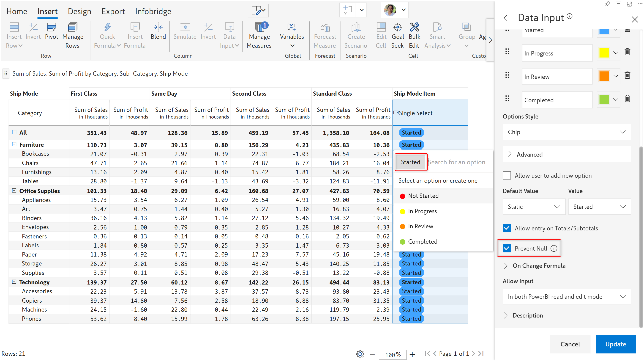Click the yellow In Progress color swatch
Viewport: 644px width, 362px height.
(x=604, y=53)
